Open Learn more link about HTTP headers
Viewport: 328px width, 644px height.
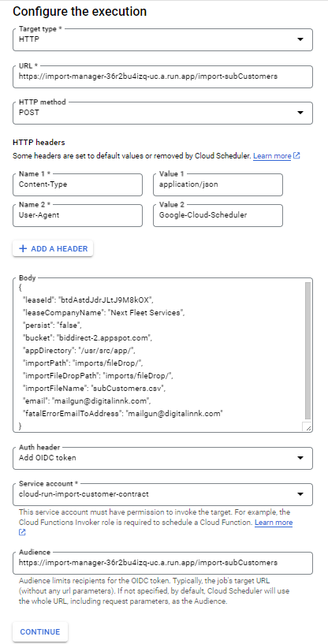click(272, 156)
